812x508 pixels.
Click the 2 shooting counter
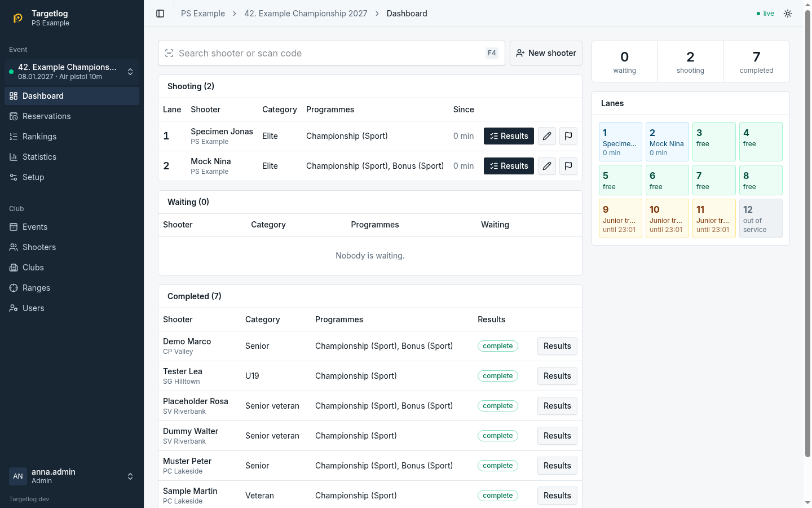click(x=690, y=62)
